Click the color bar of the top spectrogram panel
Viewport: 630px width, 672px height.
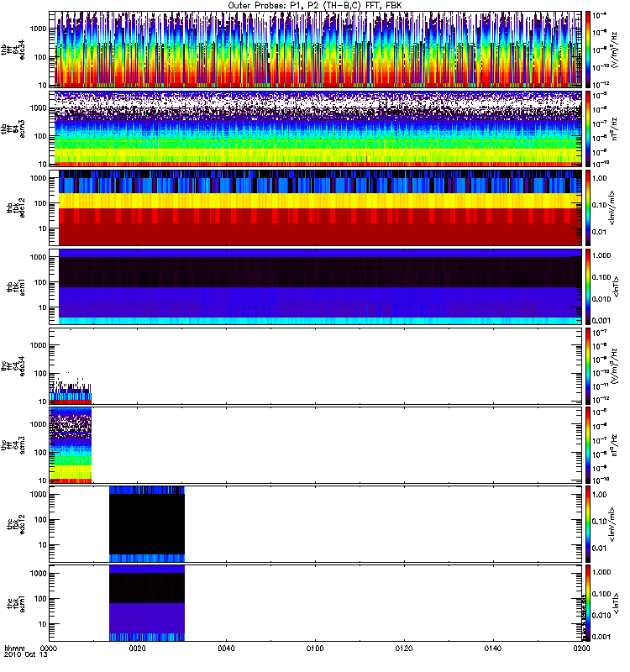click(x=589, y=50)
